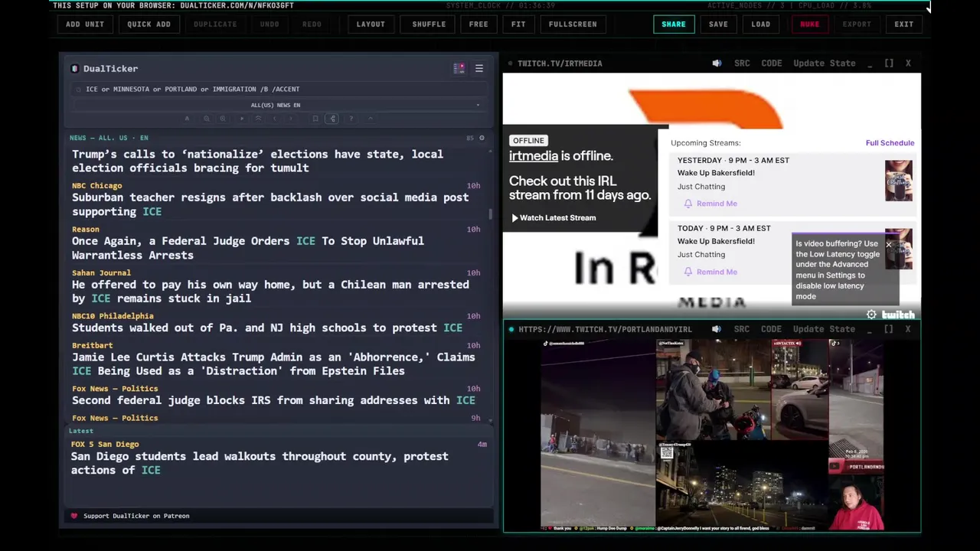Remind Me for today's Wake Up Bakersfield
This screenshot has height=551, width=980.
point(710,272)
